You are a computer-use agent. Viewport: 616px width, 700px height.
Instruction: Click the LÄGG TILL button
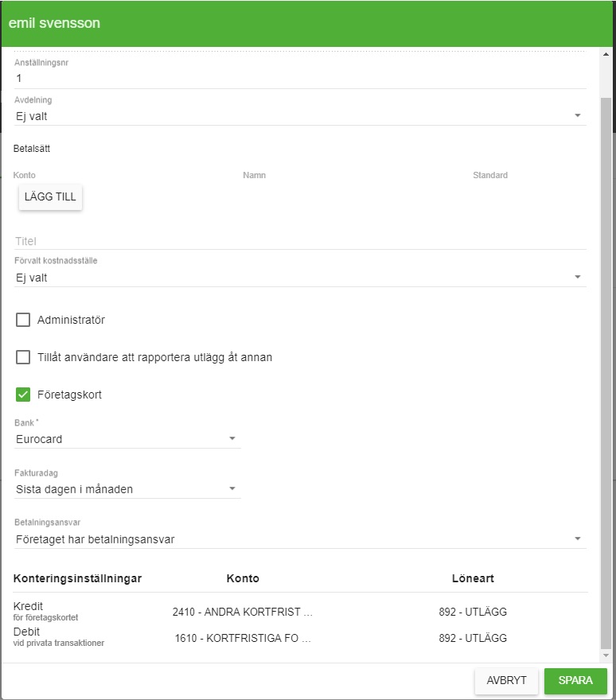tap(50, 197)
